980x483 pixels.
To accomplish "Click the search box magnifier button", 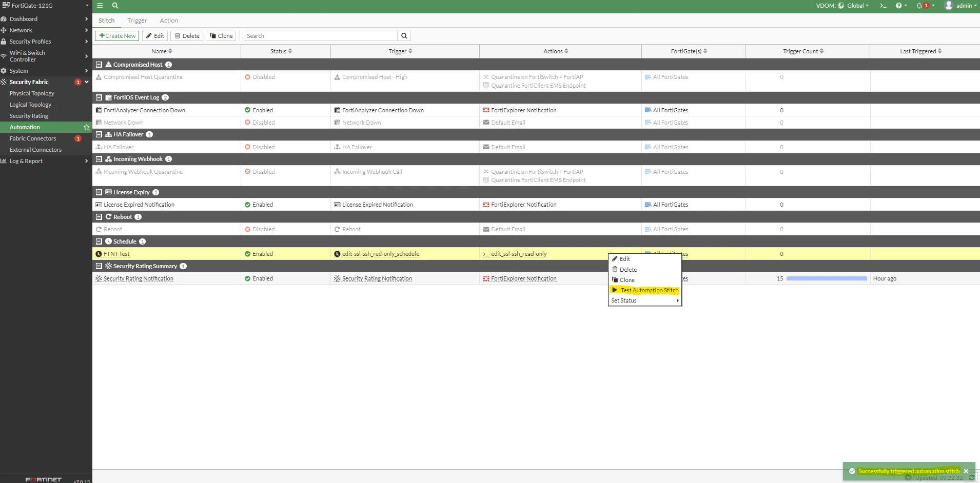I will [x=404, y=36].
